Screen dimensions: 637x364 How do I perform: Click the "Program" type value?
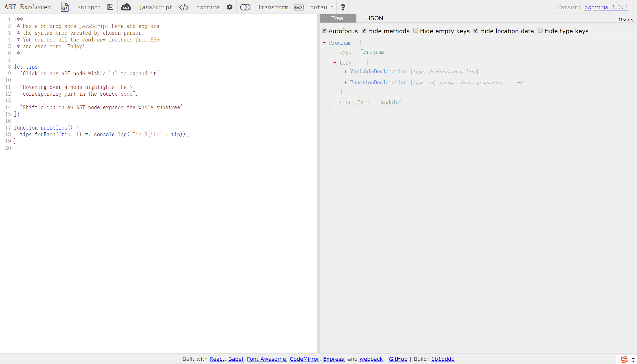(x=374, y=52)
